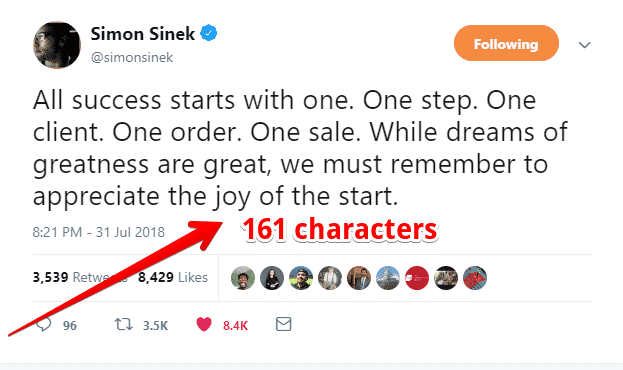Click the mountain photo liker avatar

click(x=388, y=278)
